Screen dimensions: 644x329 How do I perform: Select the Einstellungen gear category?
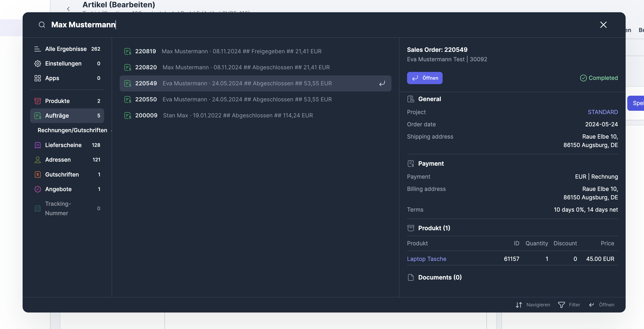[63, 64]
